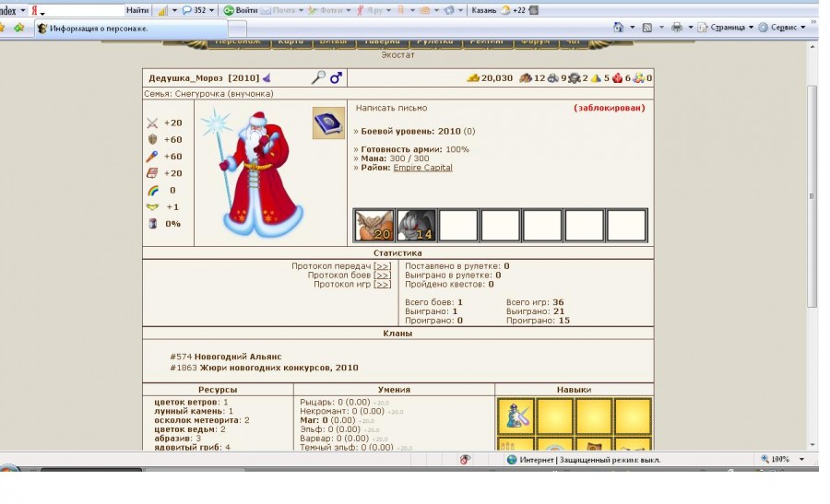The height and width of the screenshot is (504, 830).
Task: Click the browser Home icon
Action: 618,27
